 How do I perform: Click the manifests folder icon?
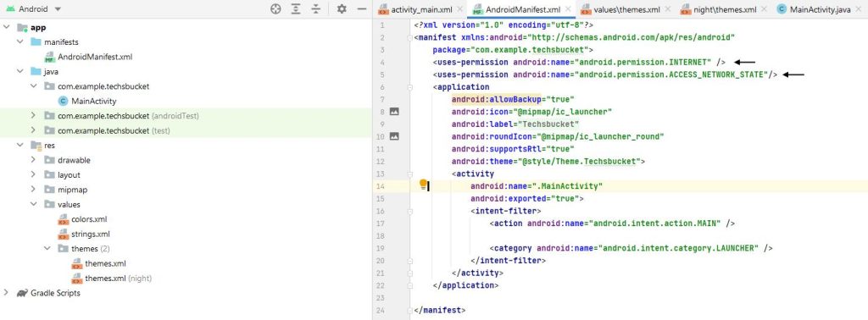click(x=36, y=42)
